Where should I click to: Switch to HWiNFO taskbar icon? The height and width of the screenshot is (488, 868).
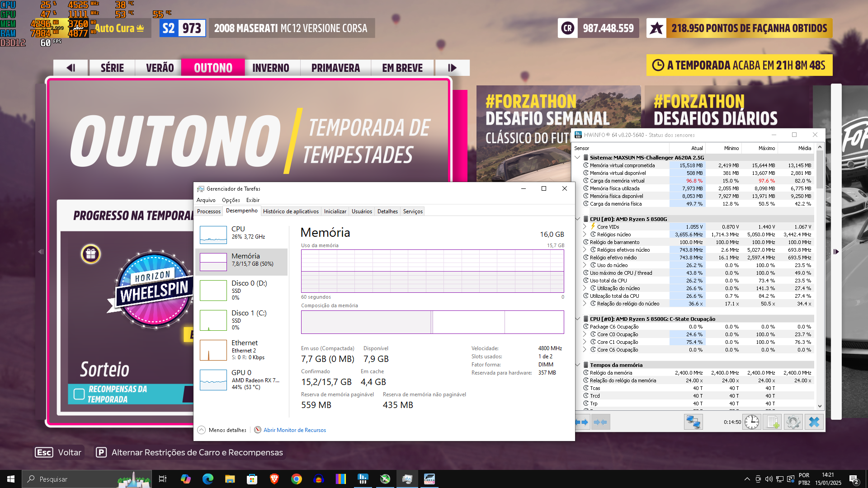pos(363,479)
